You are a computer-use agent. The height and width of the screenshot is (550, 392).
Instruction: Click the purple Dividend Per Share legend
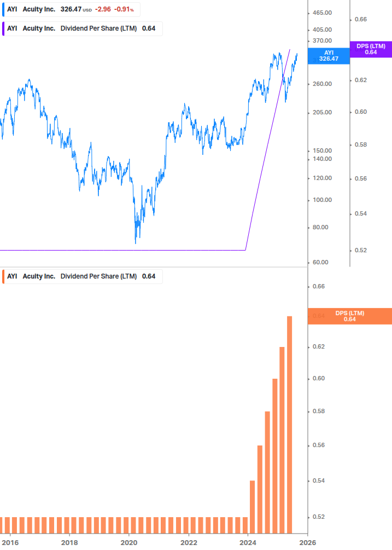(83, 29)
